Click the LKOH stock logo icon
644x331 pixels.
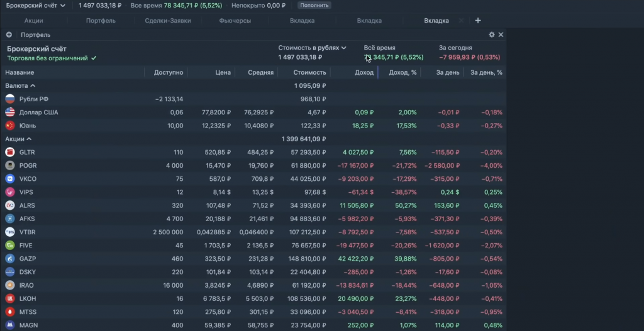click(10, 298)
